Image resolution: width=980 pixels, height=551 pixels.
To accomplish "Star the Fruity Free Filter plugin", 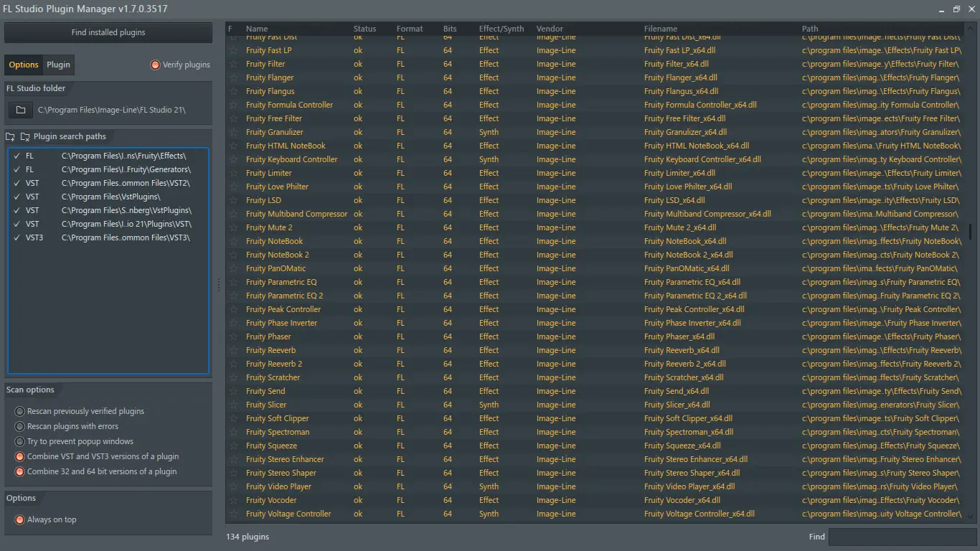I will point(233,118).
